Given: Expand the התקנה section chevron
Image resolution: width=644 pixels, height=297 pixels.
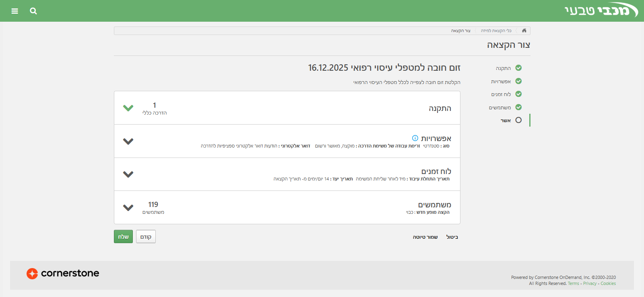Looking at the screenshot, I should coord(128,108).
